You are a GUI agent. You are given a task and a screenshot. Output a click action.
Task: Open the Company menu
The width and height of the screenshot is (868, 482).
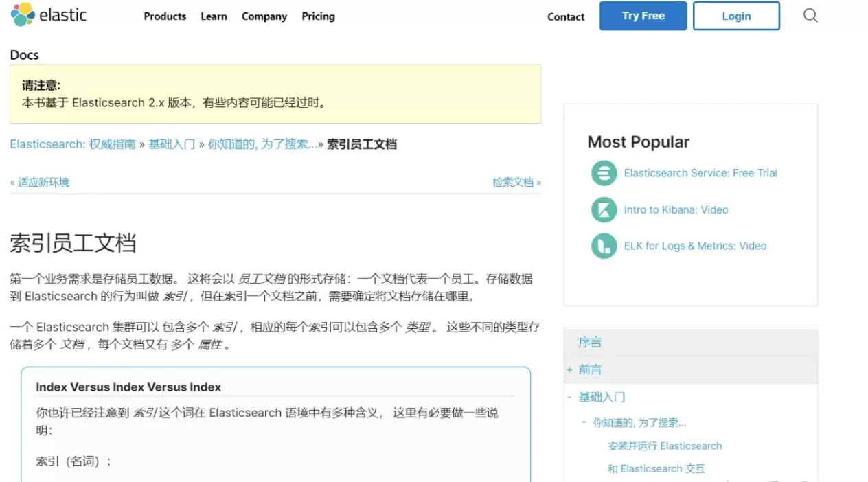[264, 16]
